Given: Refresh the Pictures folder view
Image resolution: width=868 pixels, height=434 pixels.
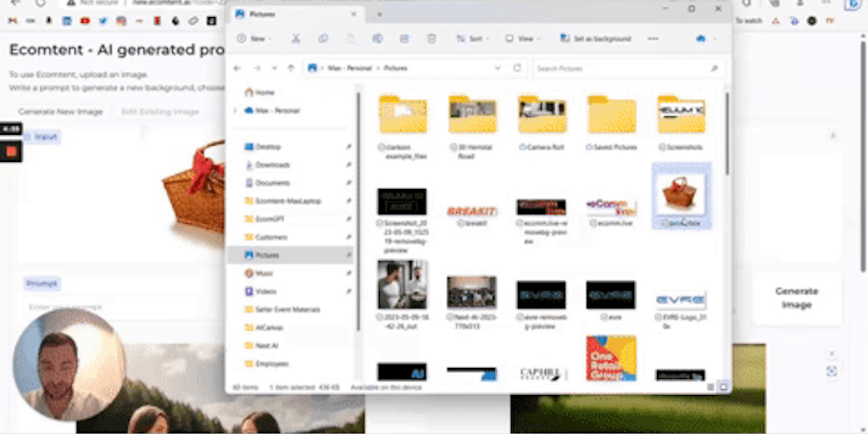Looking at the screenshot, I should pos(517,68).
